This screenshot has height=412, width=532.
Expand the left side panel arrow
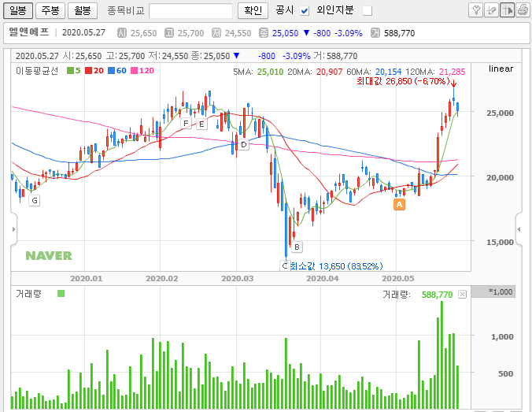pos(13,229)
